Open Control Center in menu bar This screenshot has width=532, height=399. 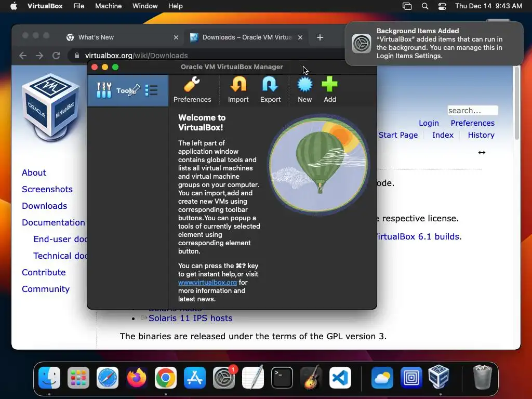click(442, 6)
